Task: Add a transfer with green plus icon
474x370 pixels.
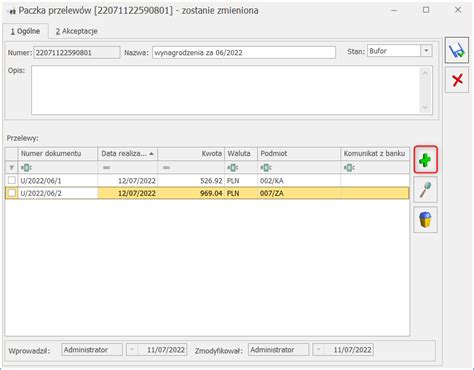Action: point(426,160)
